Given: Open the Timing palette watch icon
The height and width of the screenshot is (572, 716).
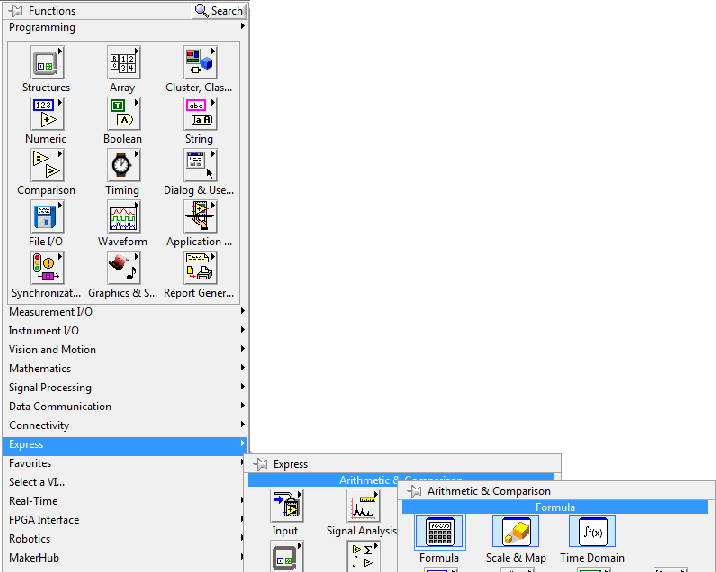Looking at the screenshot, I should (x=123, y=165).
